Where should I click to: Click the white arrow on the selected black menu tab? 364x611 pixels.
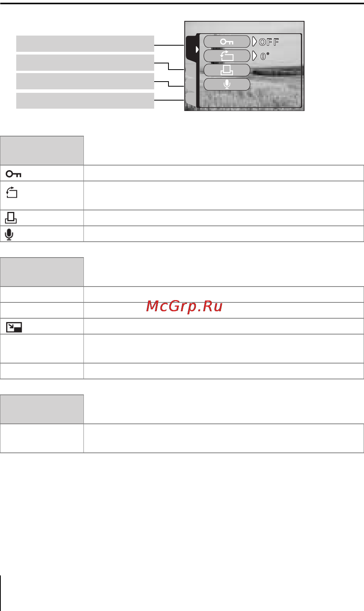tap(197, 49)
